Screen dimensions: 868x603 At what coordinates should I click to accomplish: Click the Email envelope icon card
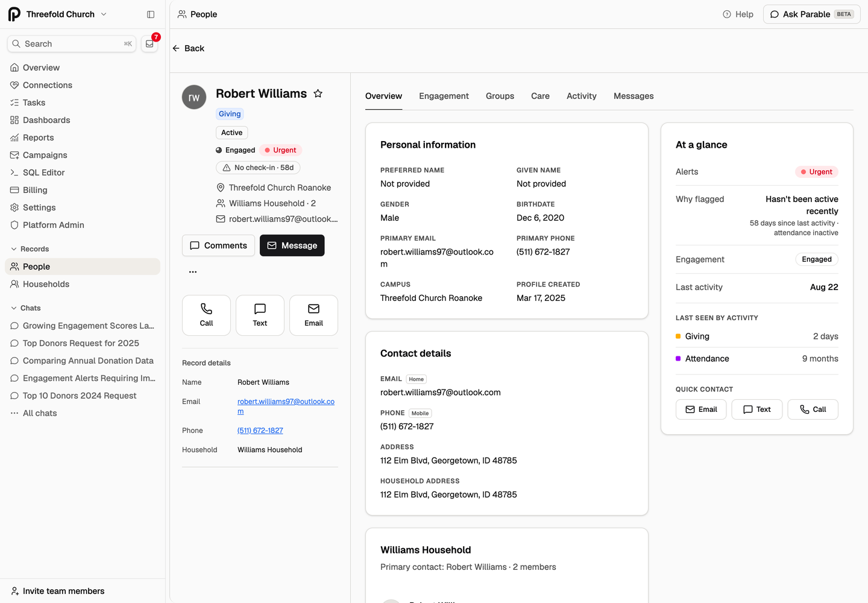[x=313, y=315]
